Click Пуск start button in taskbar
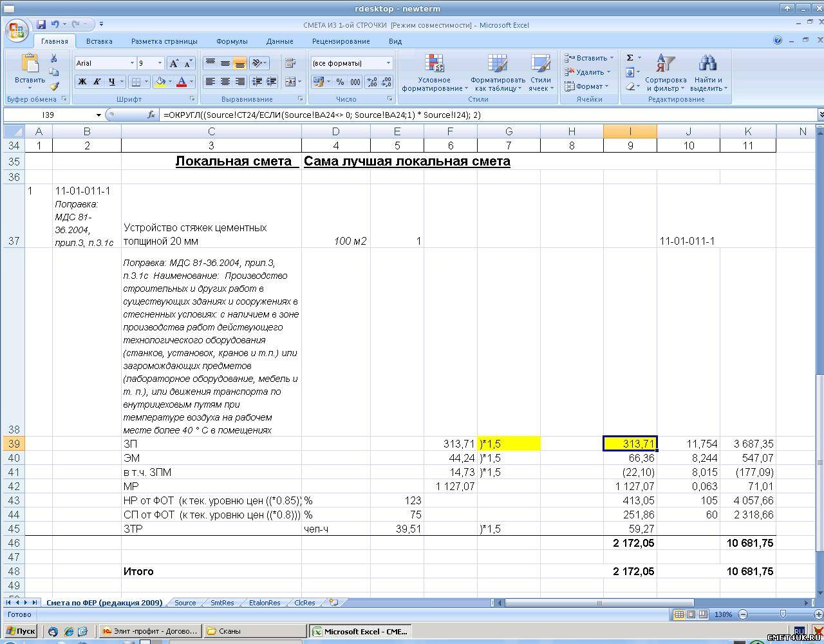This screenshot has height=644, width=824. click(x=21, y=631)
